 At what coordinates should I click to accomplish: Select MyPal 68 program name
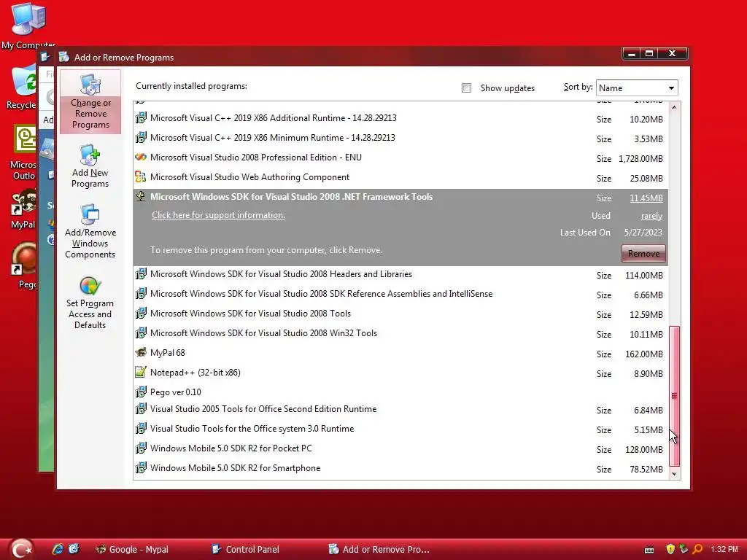tap(167, 353)
